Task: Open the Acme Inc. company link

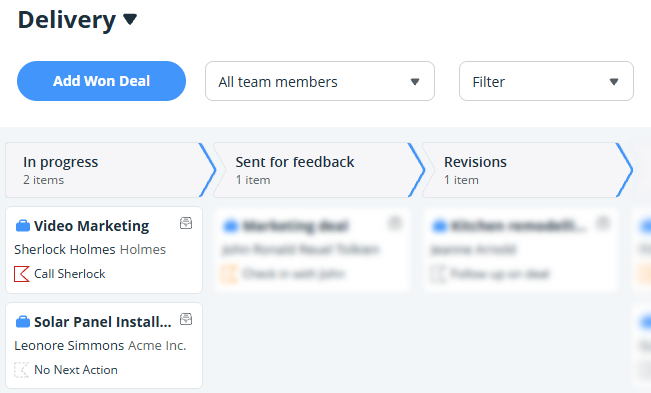Action: [157, 345]
